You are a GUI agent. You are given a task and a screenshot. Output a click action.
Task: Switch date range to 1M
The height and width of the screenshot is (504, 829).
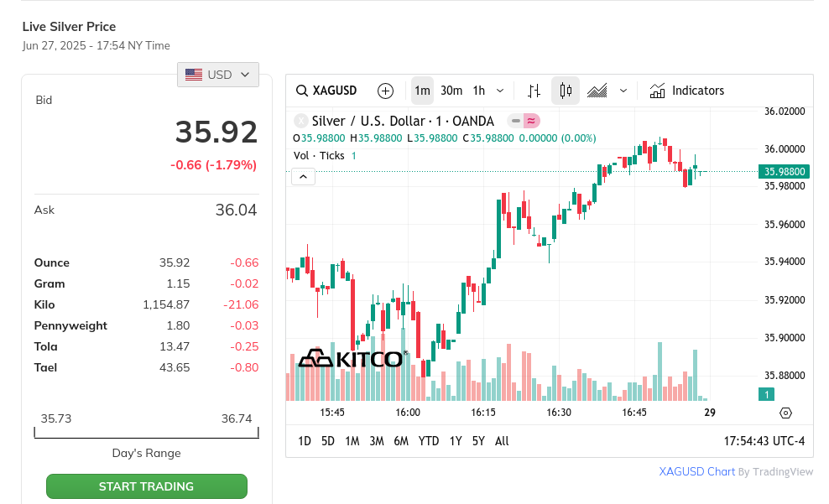(x=352, y=441)
